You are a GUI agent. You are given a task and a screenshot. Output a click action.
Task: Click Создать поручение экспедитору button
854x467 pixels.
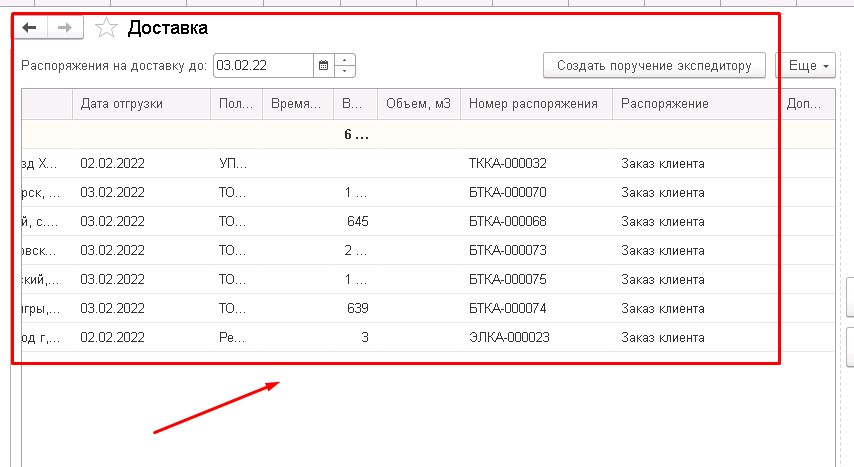[x=654, y=66]
